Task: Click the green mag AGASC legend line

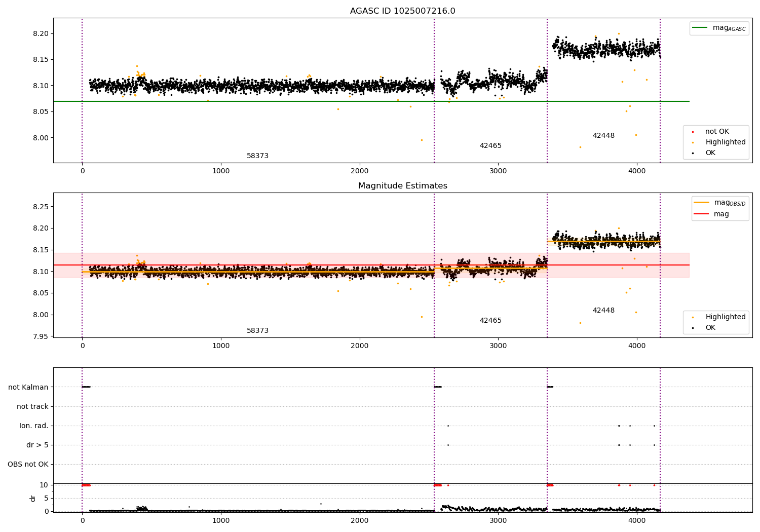Action: [700, 28]
